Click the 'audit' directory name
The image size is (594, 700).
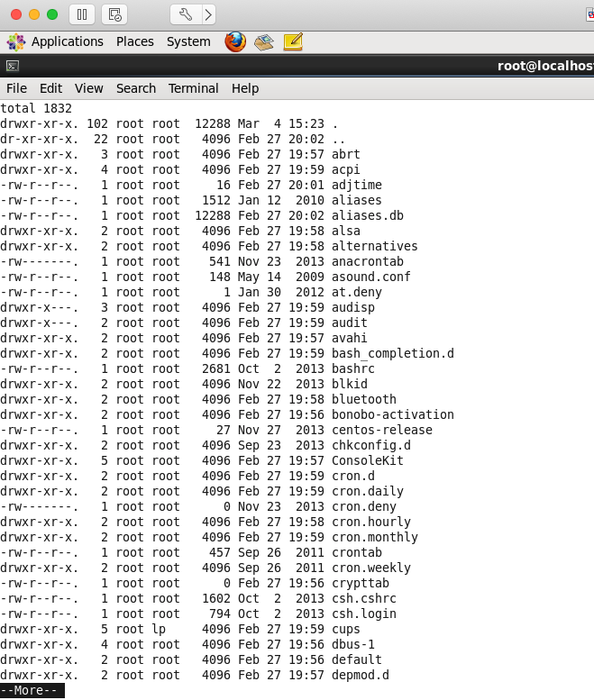point(349,323)
